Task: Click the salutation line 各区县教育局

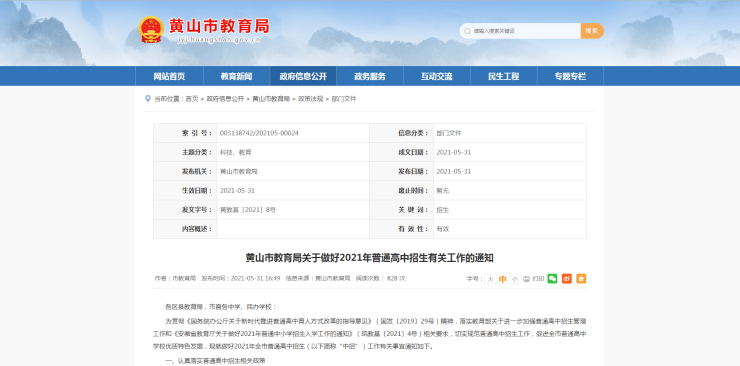Action: [x=221, y=307]
